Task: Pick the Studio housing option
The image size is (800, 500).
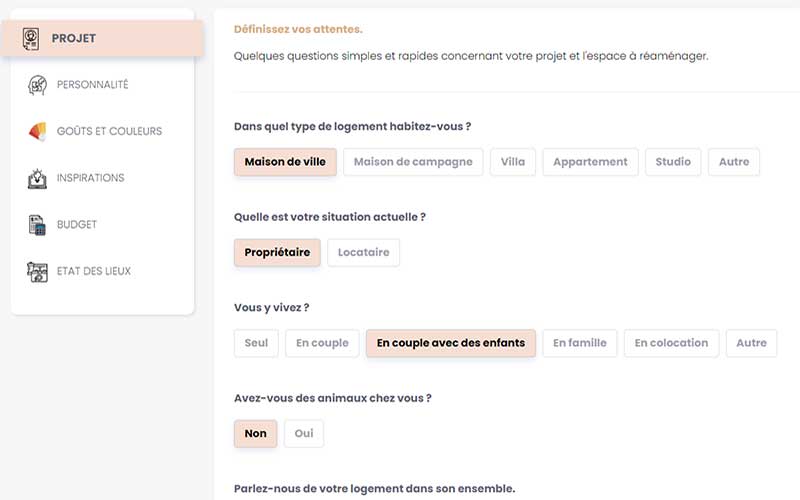Action: 673,162
